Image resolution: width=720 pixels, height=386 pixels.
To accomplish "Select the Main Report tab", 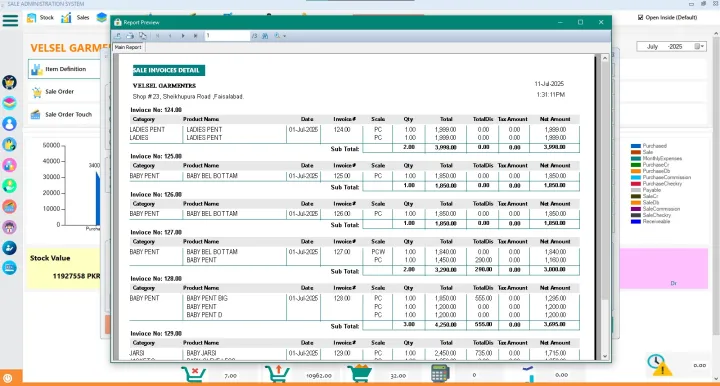I will (128, 47).
